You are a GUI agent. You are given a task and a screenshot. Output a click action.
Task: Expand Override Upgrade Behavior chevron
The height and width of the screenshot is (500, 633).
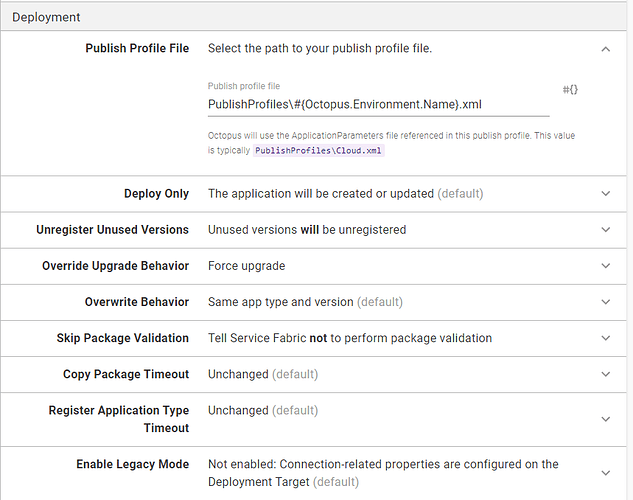[x=605, y=266]
